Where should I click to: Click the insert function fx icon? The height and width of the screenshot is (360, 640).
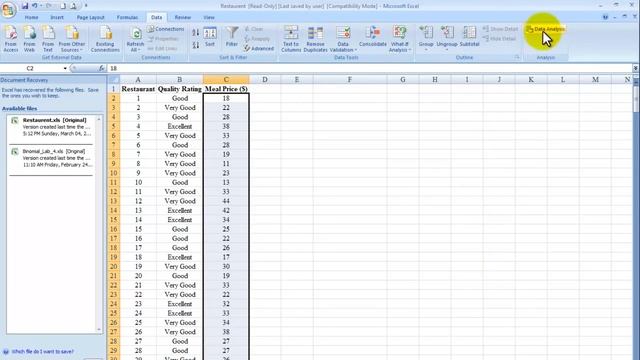pyautogui.click(x=101, y=68)
